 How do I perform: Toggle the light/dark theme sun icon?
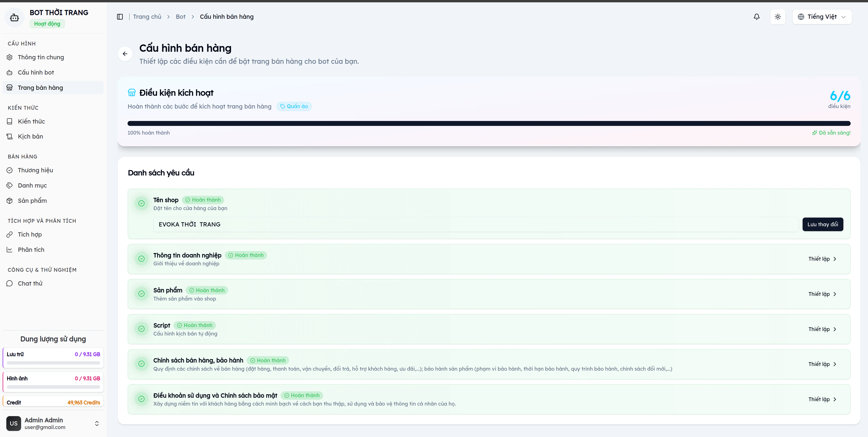(x=778, y=17)
